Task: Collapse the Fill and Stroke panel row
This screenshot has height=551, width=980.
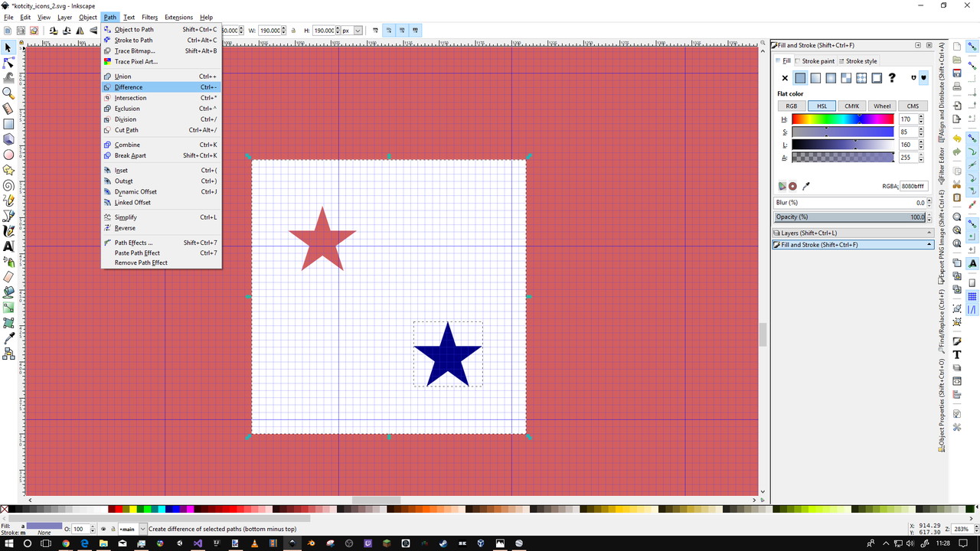Action: pyautogui.click(x=853, y=245)
